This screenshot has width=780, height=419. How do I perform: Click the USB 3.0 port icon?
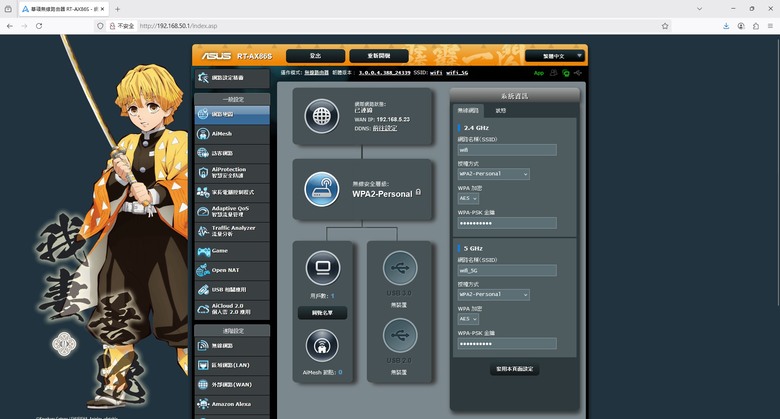click(x=400, y=268)
